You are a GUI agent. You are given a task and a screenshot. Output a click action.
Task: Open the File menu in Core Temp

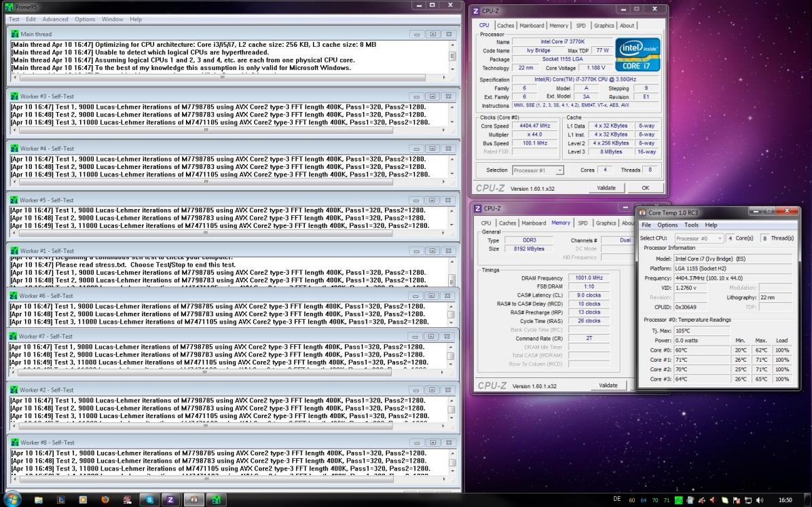coord(646,225)
